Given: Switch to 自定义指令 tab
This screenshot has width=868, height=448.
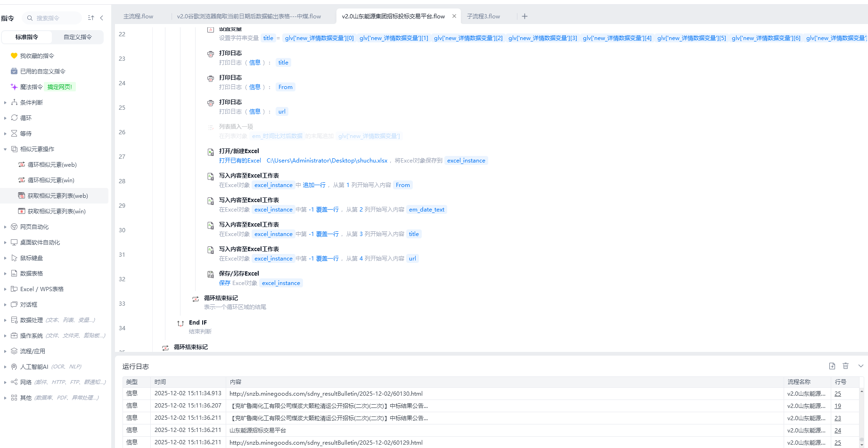Looking at the screenshot, I should click(78, 37).
